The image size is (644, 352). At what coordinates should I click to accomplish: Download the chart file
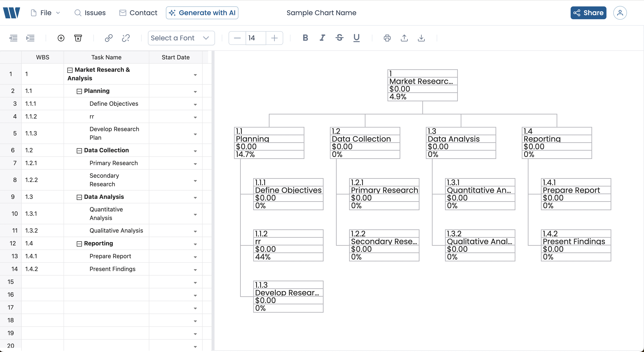(421, 38)
